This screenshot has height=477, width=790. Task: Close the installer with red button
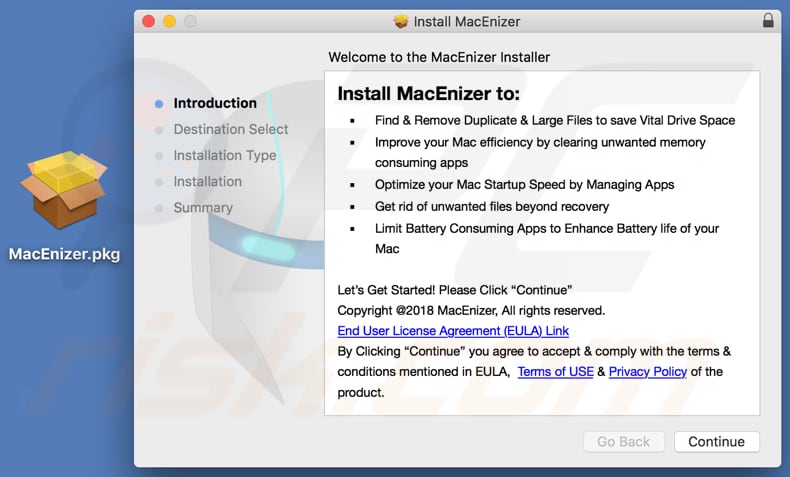(149, 21)
